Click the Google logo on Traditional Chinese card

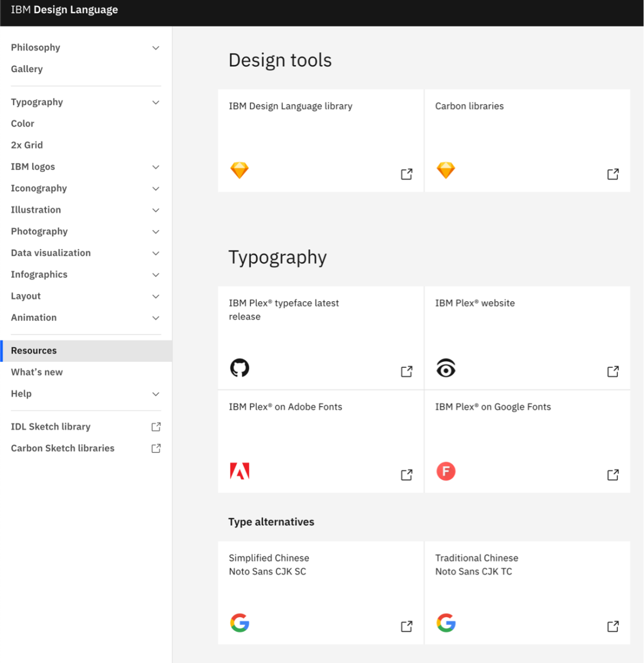point(446,623)
